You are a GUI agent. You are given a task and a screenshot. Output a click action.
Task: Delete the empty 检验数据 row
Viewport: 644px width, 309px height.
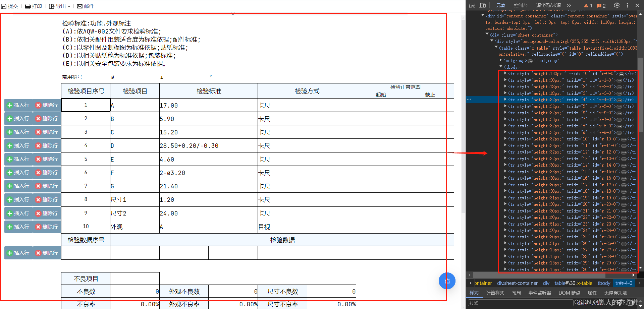coord(47,253)
